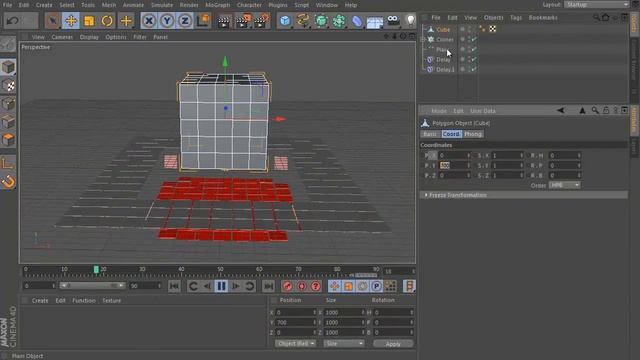Switch to the Phong tab
This screenshot has height=360, width=640.
(473, 134)
